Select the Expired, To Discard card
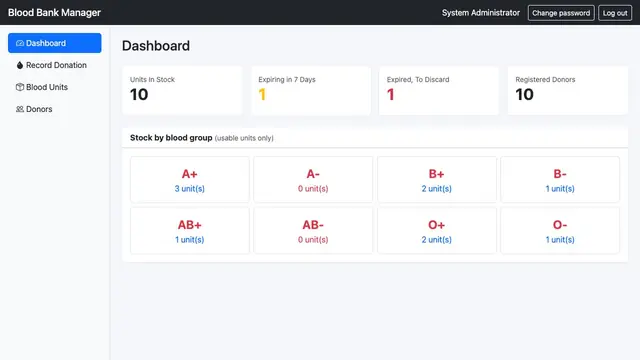The width and height of the screenshot is (640, 360). click(439, 91)
